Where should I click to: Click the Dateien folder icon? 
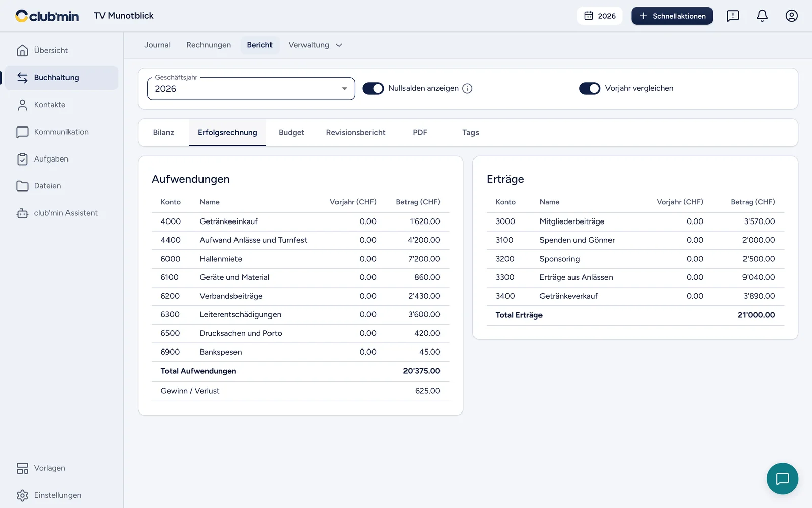[22, 186]
